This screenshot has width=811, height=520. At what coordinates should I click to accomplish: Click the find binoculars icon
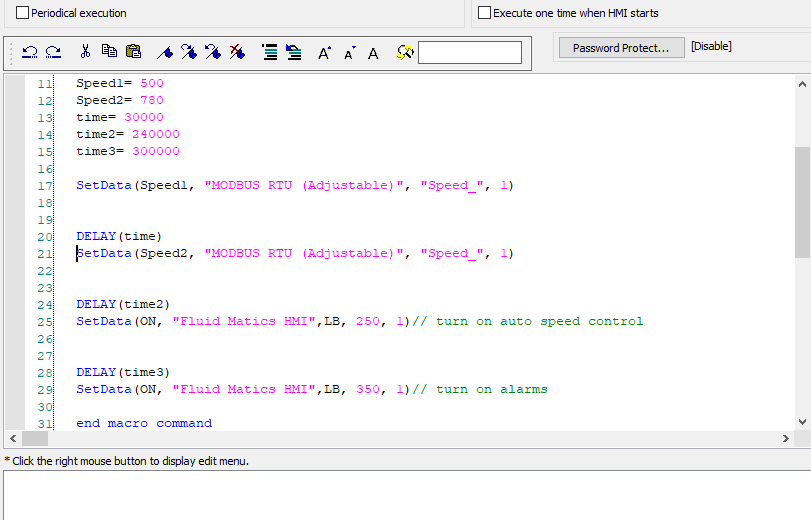404,53
